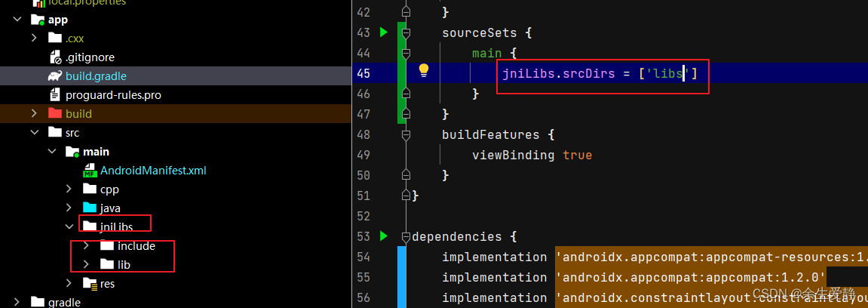This screenshot has width=868, height=308.
Task: Fold the buildFeatures block at line 48
Action: point(406,134)
